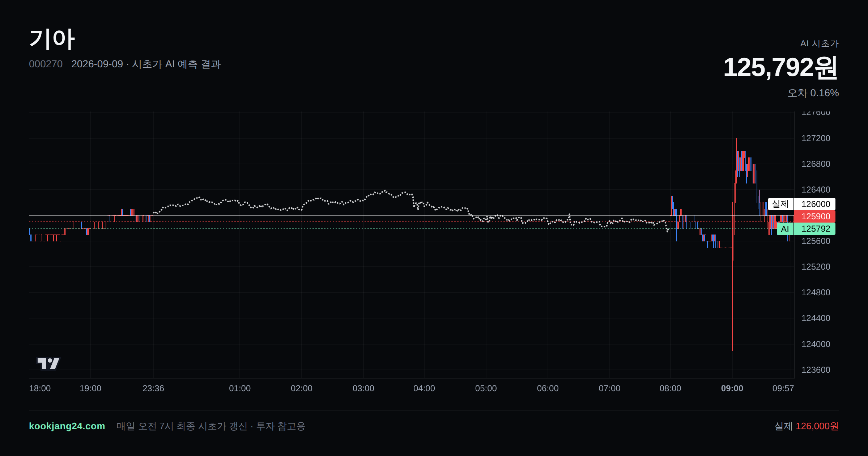Image resolution: width=868 pixels, height=456 pixels.
Task: Click the 124800 price axis value
Action: (816, 292)
